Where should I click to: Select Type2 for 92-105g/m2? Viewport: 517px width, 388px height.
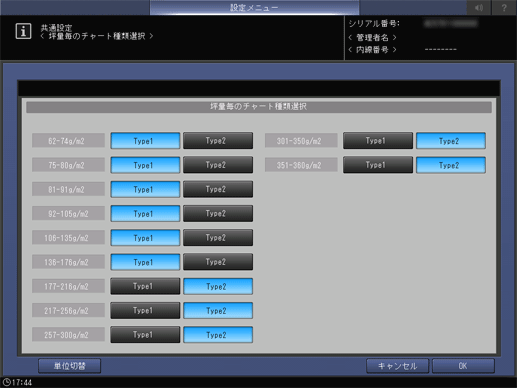[x=218, y=214]
